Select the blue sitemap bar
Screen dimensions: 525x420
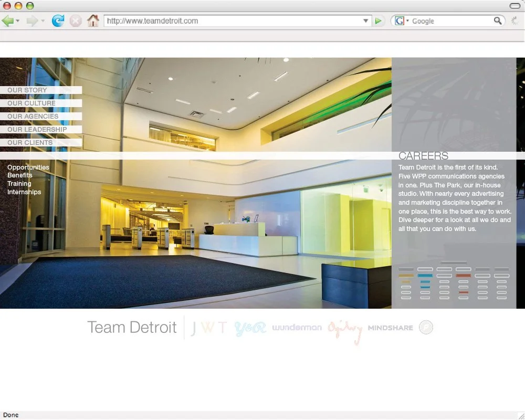425,276
